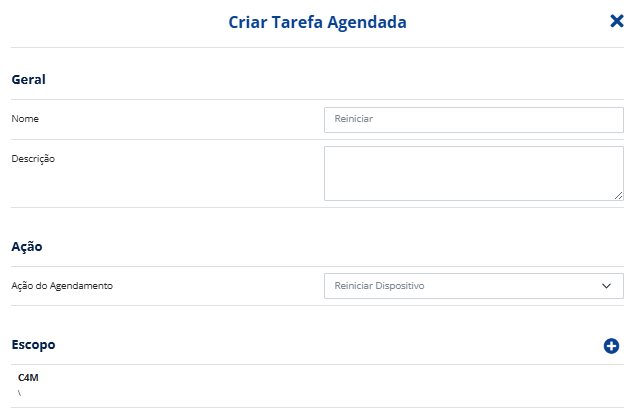The width and height of the screenshot is (636, 419).
Task: Click the dropdown chevron arrow
Action: pyautogui.click(x=606, y=286)
